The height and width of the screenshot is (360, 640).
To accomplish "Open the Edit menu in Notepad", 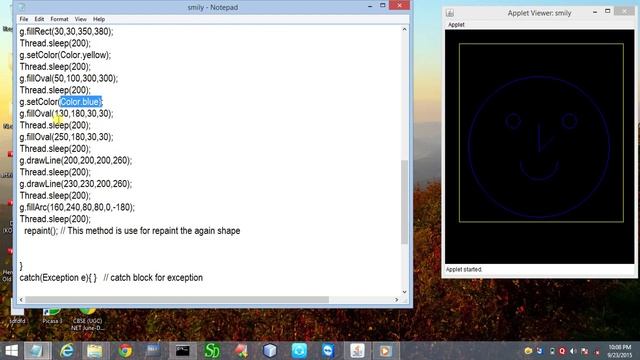I will click(39, 19).
